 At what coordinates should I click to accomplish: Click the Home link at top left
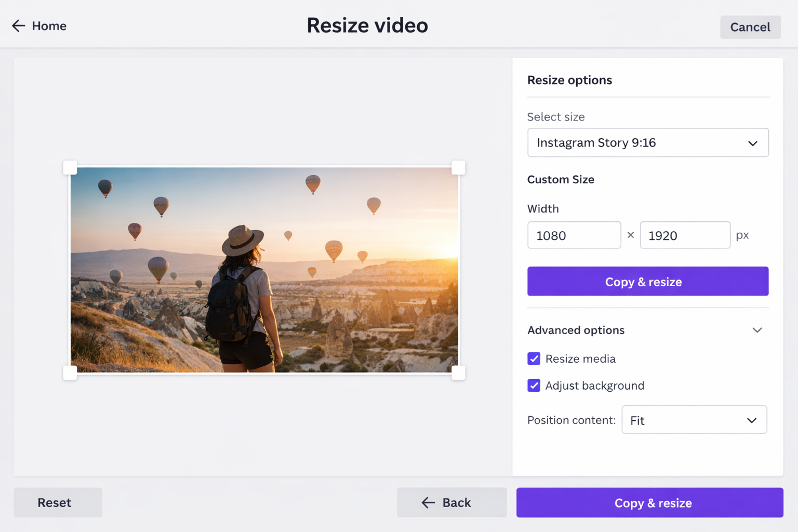[x=49, y=25]
